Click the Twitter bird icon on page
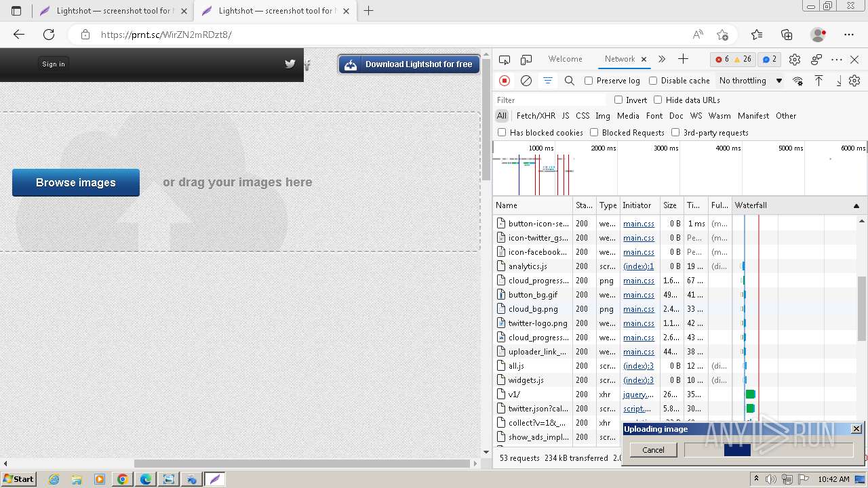Image resolution: width=868 pixels, height=488 pixels. [290, 64]
